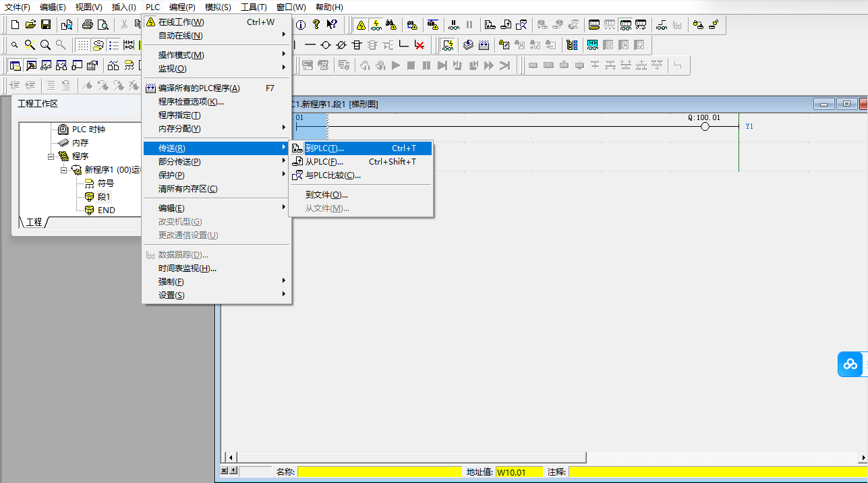868x483 pixels.
Task: Select the horizontal line tool icon
Action: click(310, 45)
